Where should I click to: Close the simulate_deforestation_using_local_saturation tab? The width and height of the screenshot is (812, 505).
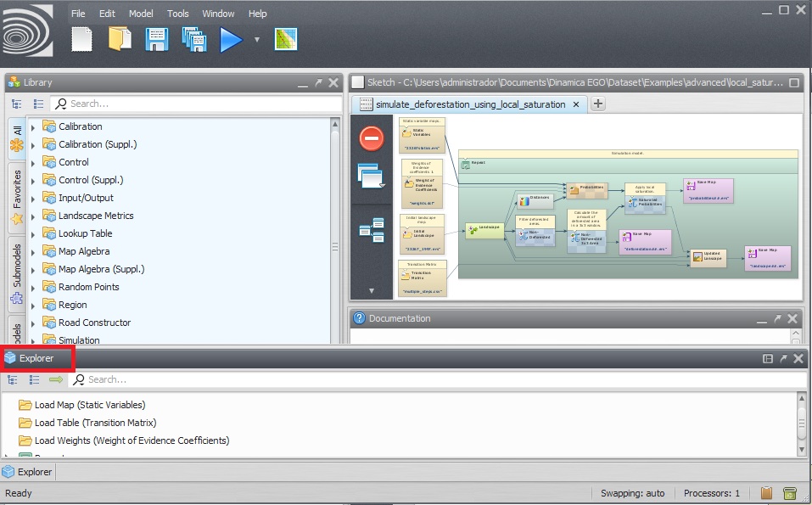pos(576,104)
